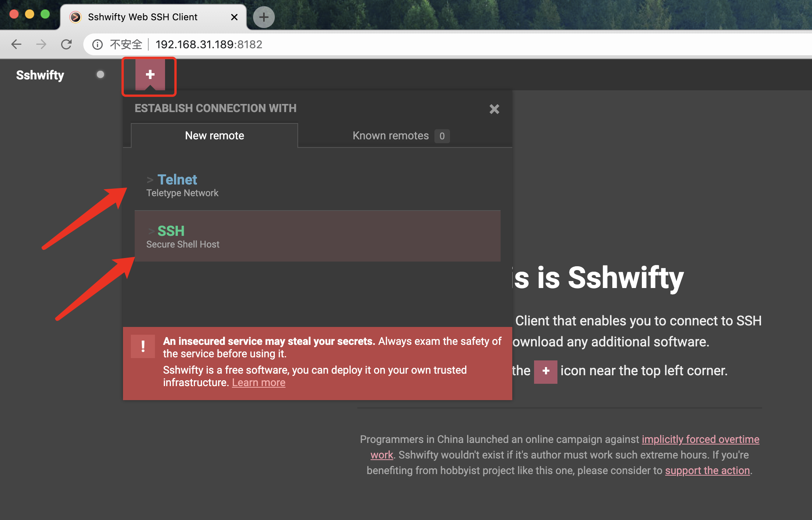The width and height of the screenshot is (812, 520).
Task: Click the forward navigation arrow
Action: [41, 44]
